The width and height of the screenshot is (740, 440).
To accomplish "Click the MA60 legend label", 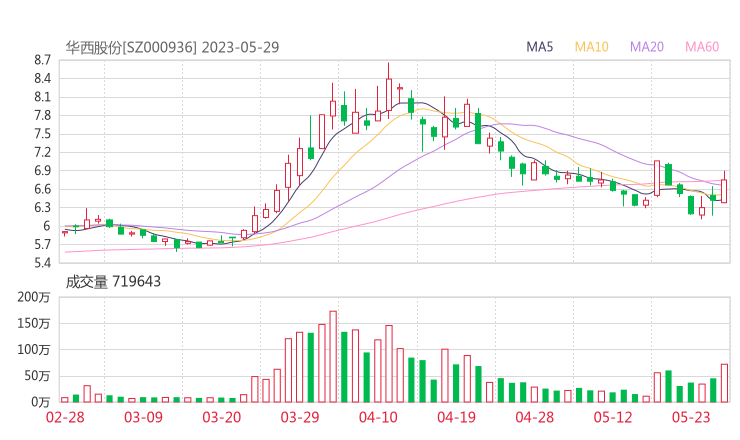I will point(702,47).
